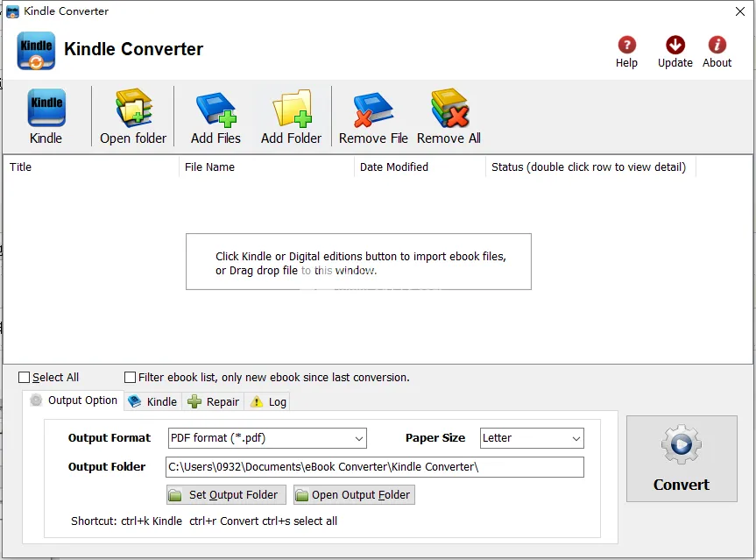Click the Kindle import toolbar icon
The height and width of the screenshot is (560, 756).
[x=46, y=108]
